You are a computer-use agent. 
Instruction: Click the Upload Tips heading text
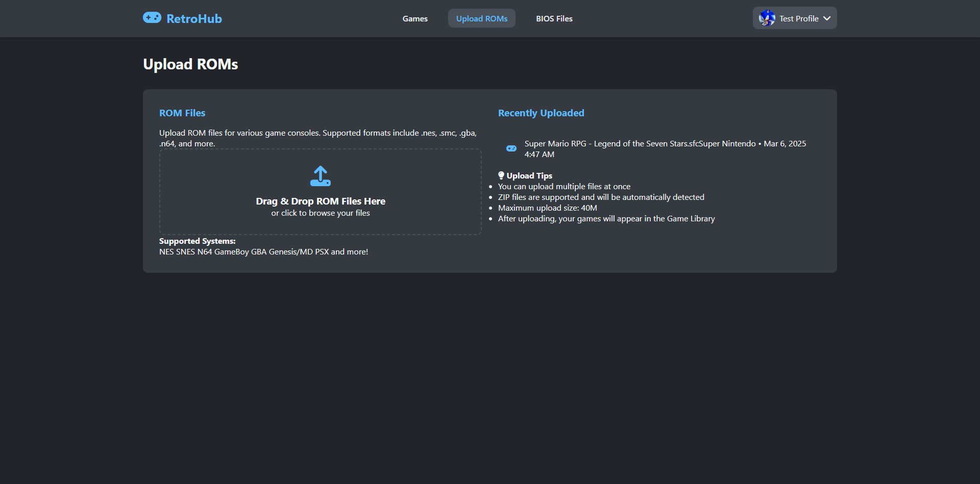pos(529,176)
